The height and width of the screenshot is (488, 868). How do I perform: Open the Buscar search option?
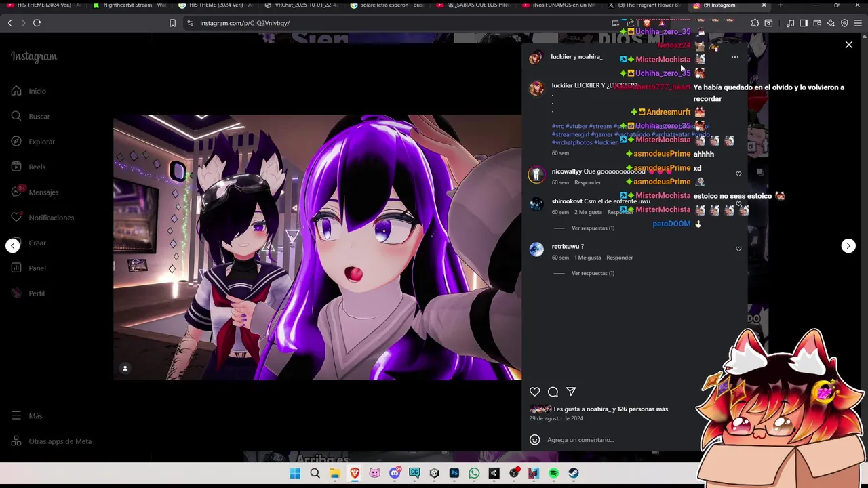(31, 116)
